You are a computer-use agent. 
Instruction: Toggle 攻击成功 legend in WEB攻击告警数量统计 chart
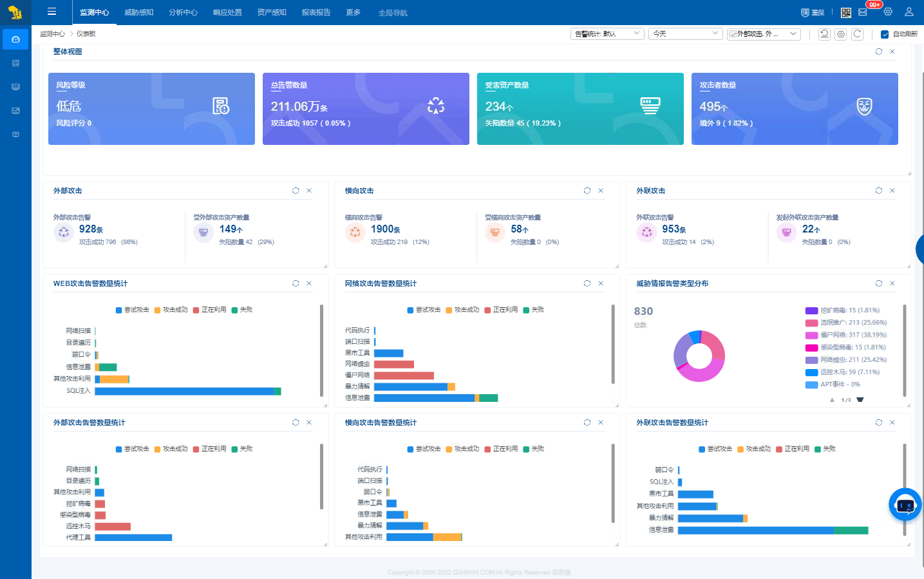[171, 310]
